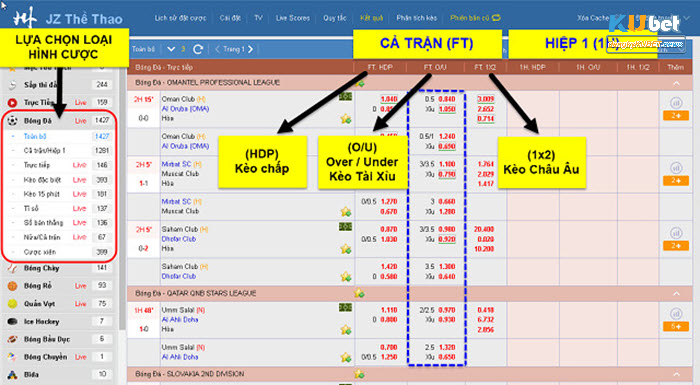The width and height of the screenshot is (700, 385).
Task: Click the 2+ more bets button for Oman Club
Action: 676,116
